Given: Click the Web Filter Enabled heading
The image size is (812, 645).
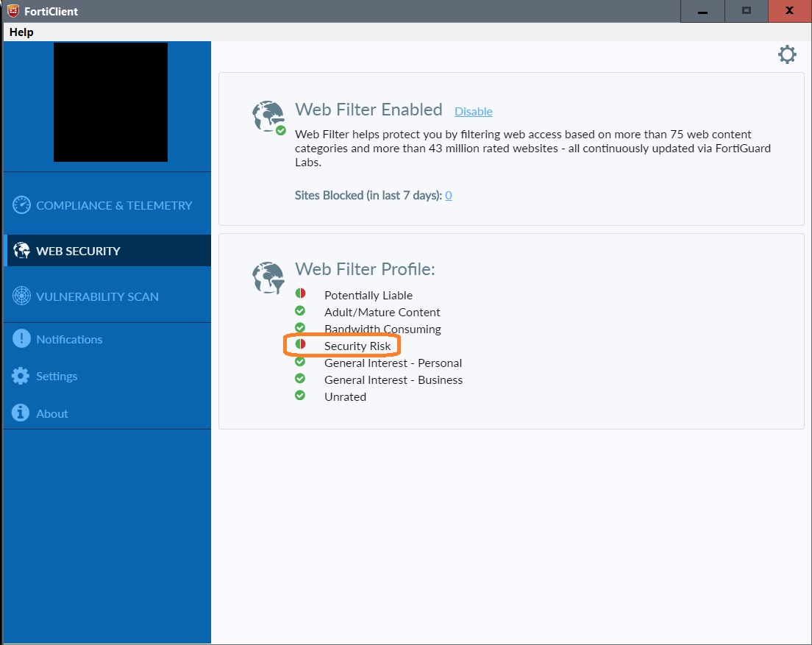Looking at the screenshot, I should point(368,110).
